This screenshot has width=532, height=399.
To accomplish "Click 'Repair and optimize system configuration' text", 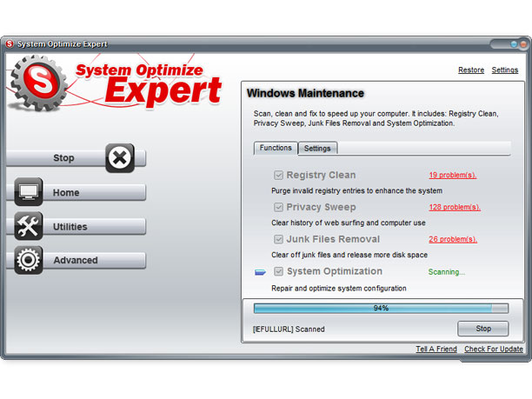I will [339, 289].
